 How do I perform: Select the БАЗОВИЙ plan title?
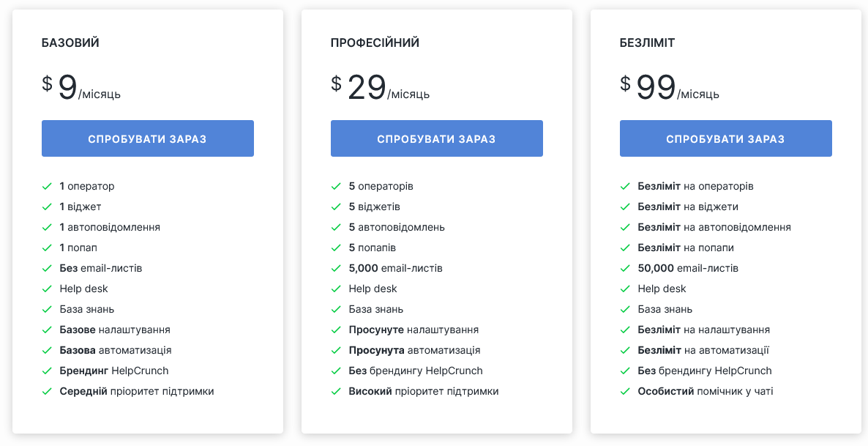pyautogui.click(x=70, y=42)
